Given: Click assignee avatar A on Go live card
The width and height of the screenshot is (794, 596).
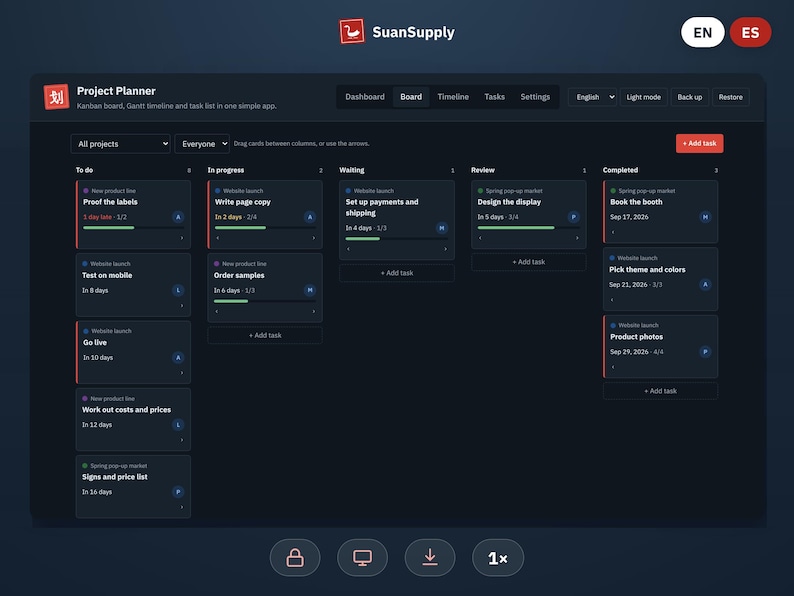Looking at the screenshot, I should pyautogui.click(x=178, y=357).
